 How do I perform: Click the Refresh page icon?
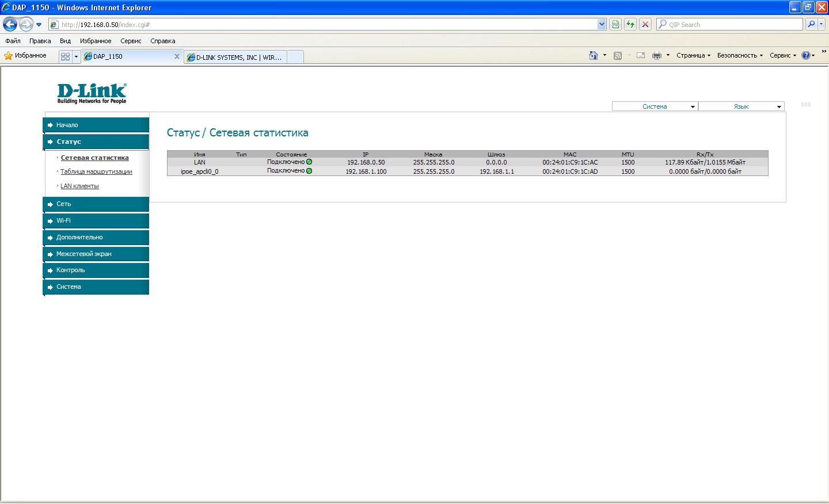(x=630, y=24)
